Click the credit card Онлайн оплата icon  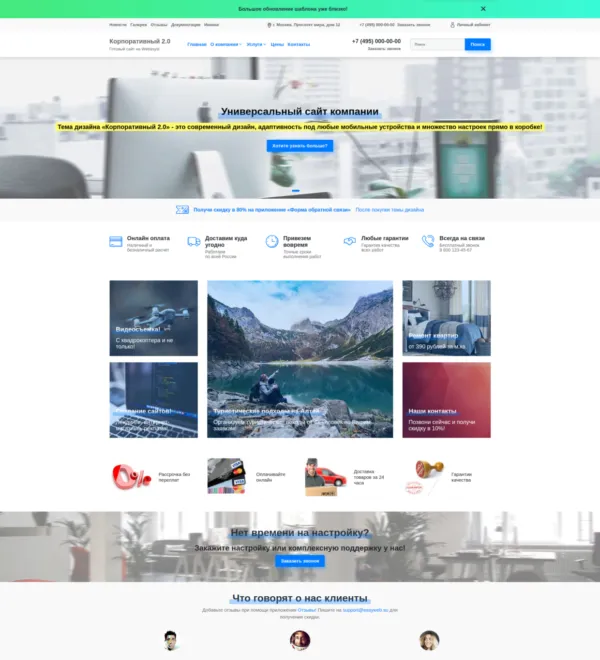pos(116,241)
